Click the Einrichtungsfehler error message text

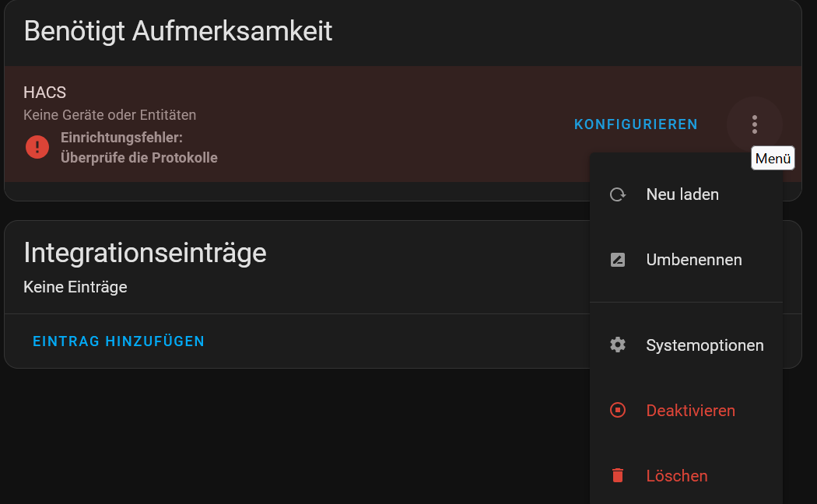(139, 147)
